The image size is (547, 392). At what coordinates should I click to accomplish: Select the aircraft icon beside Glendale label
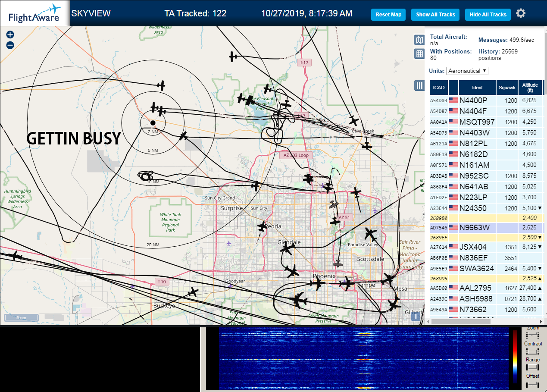(287, 249)
